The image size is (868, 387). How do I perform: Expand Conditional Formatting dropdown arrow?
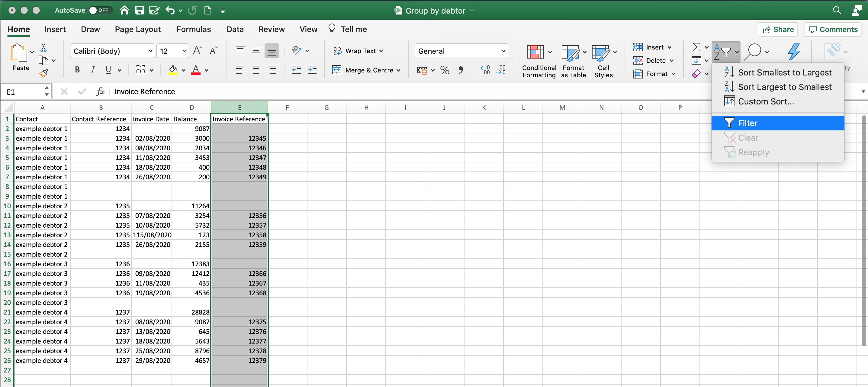tap(550, 52)
